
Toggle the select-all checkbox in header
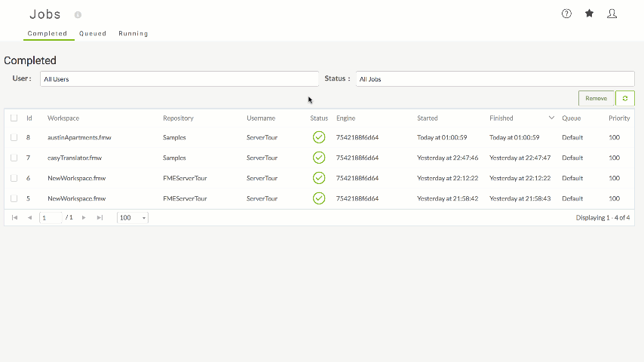point(14,118)
